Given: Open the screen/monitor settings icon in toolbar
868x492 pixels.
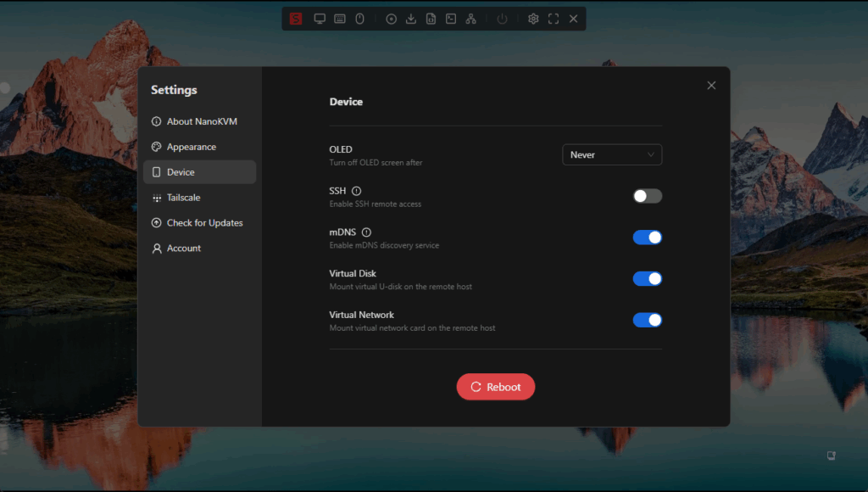Looking at the screenshot, I should click(x=320, y=19).
